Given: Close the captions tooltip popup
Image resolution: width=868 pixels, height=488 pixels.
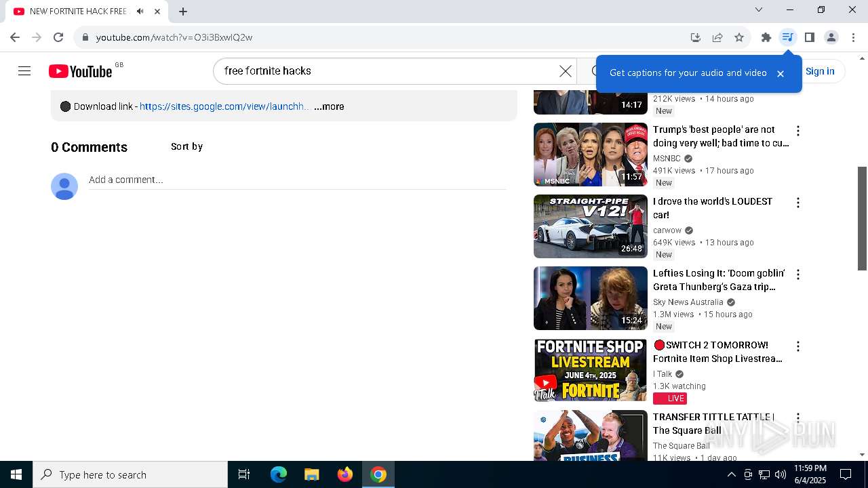Looking at the screenshot, I should click(x=780, y=73).
